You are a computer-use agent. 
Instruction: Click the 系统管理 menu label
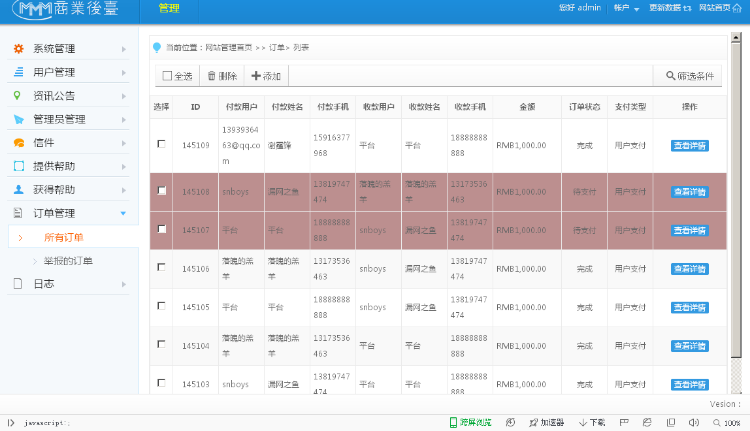click(54, 48)
